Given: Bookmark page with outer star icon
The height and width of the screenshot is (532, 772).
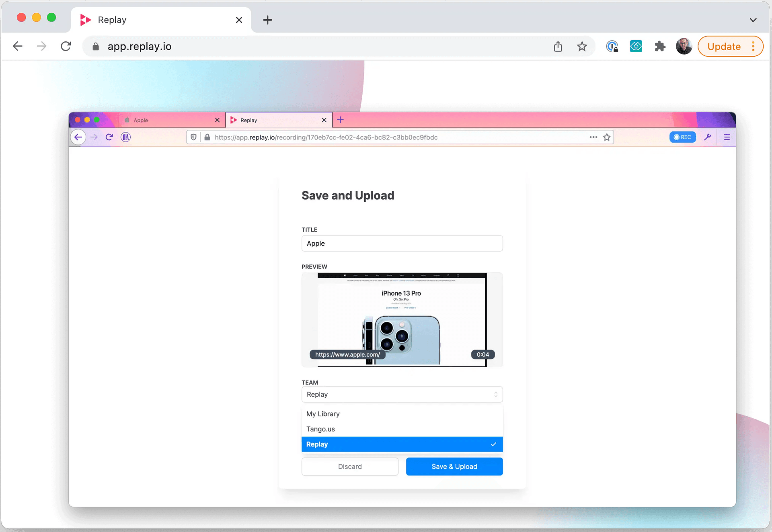Looking at the screenshot, I should [582, 47].
